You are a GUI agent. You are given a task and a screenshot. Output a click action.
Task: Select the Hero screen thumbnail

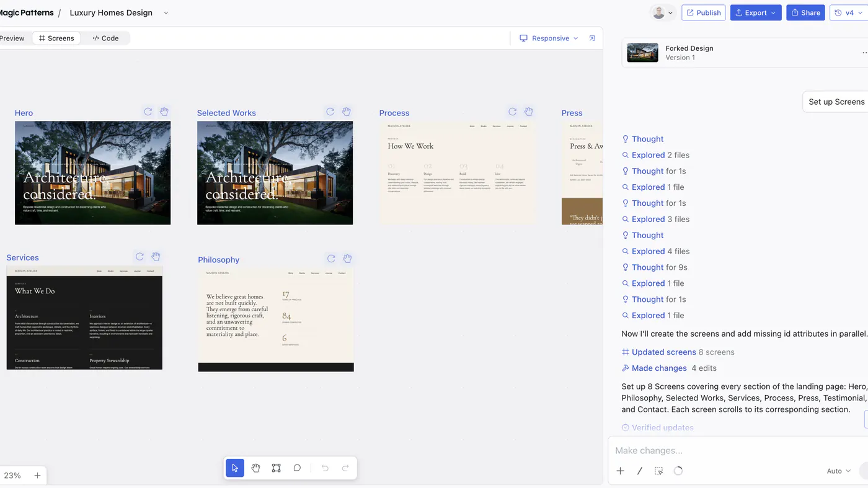pos(92,173)
